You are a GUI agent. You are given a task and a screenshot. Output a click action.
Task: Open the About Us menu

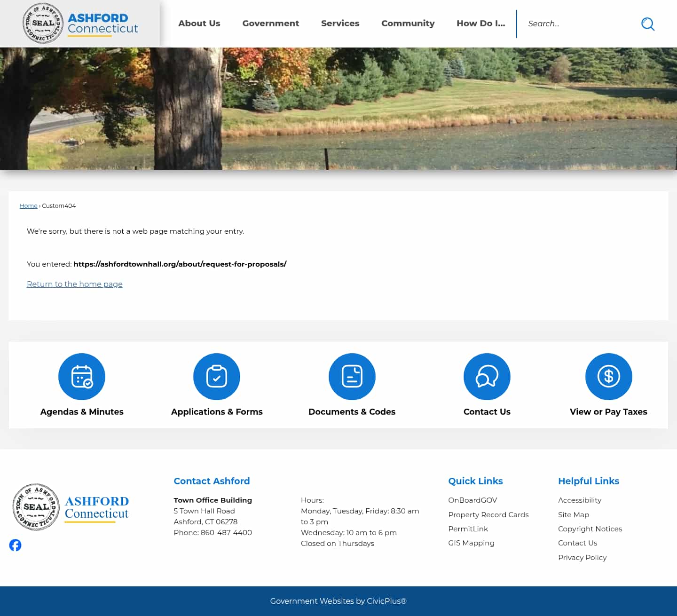tap(199, 23)
